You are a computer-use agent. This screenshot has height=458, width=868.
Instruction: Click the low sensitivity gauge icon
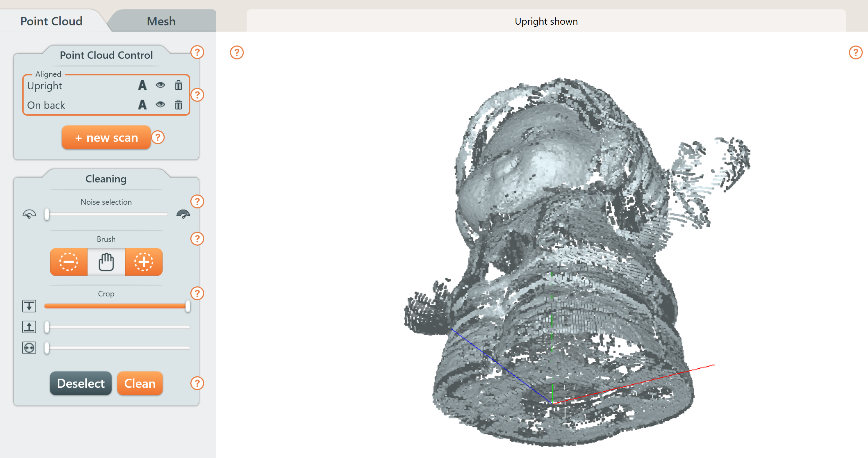click(x=30, y=214)
